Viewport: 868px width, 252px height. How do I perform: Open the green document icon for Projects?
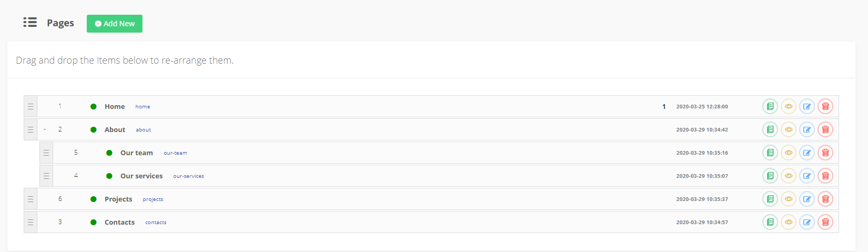pyautogui.click(x=770, y=199)
